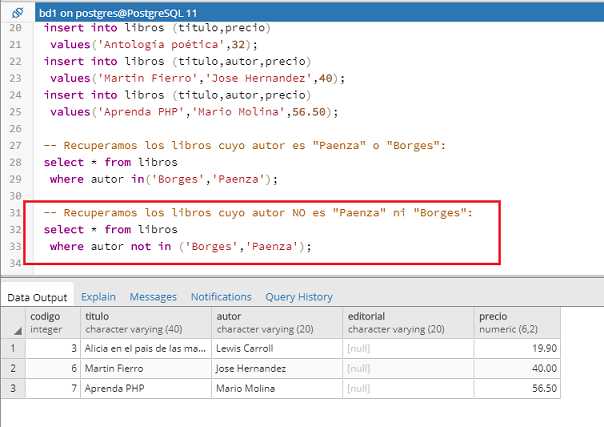Screen dimensions: 604x427
Task: Click the 'Jose Hernandez' autor cell
Action: pyautogui.click(x=277, y=368)
